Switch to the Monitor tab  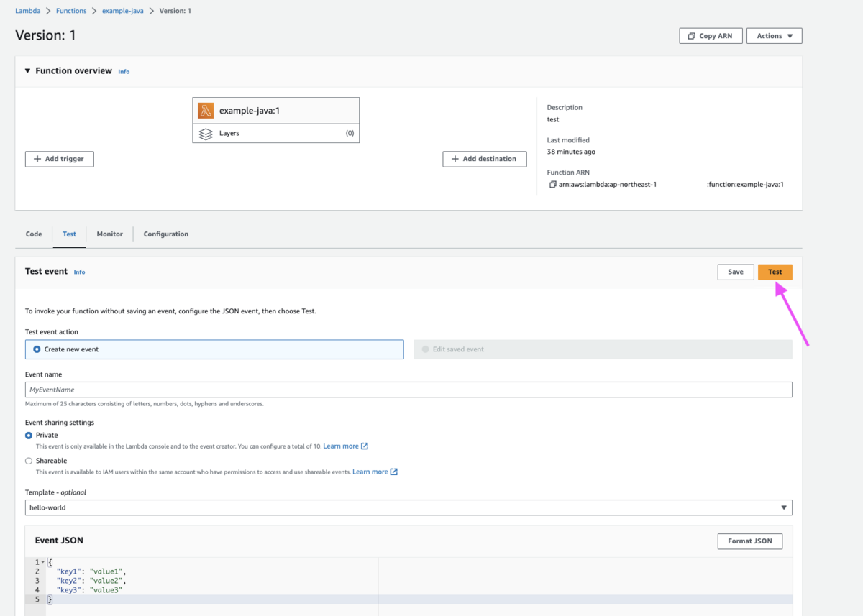pyautogui.click(x=109, y=234)
